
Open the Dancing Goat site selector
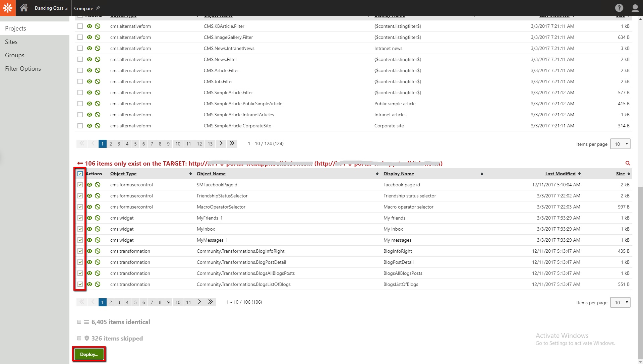click(51, 8)
